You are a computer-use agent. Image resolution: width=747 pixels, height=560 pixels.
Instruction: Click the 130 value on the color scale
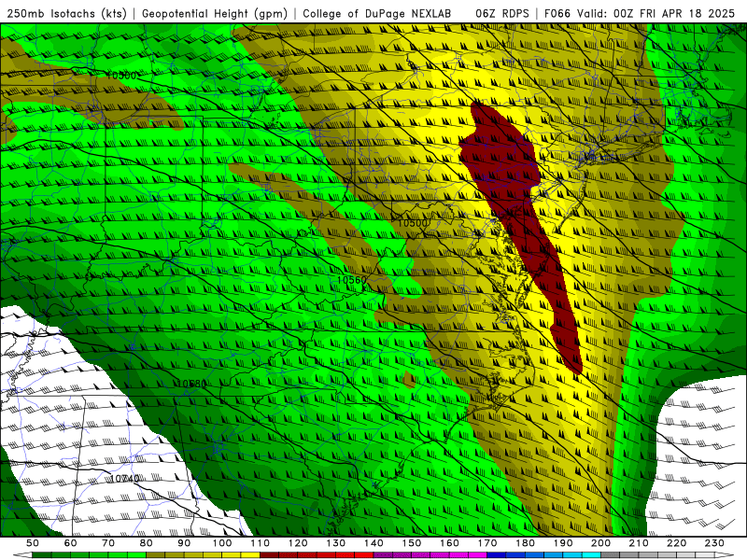[x=336, y=543]
